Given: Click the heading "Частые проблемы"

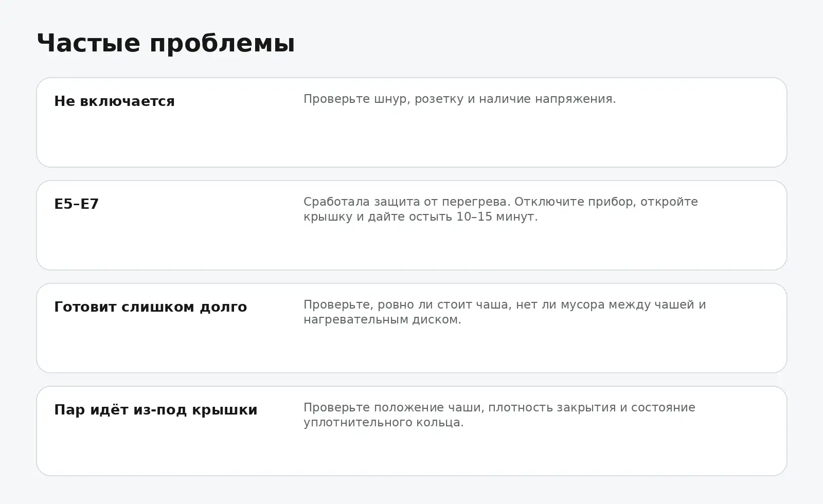Looking at the screenshot, I should coord(166,43).
